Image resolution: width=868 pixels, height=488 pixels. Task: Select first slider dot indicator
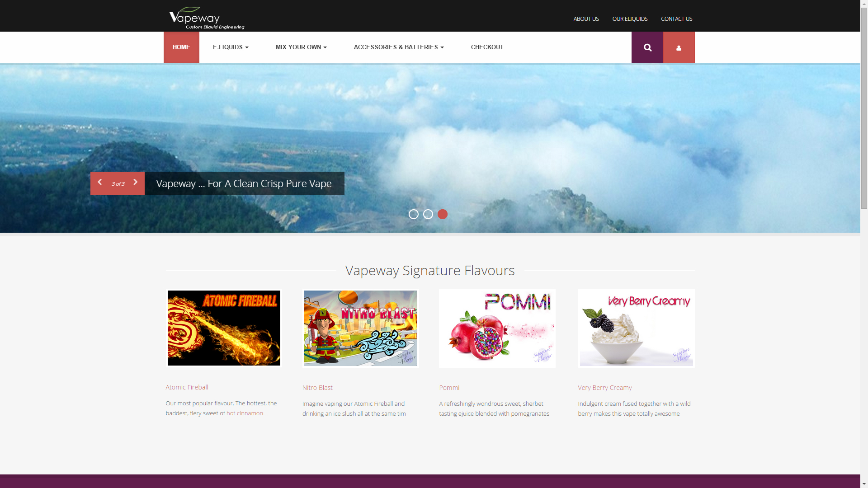[x=413, y=214]
